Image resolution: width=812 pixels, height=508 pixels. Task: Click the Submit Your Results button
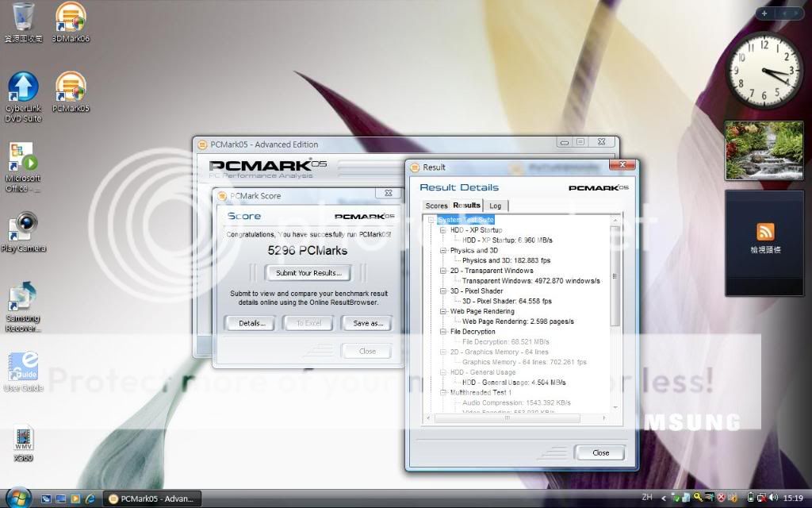(308, 273)
